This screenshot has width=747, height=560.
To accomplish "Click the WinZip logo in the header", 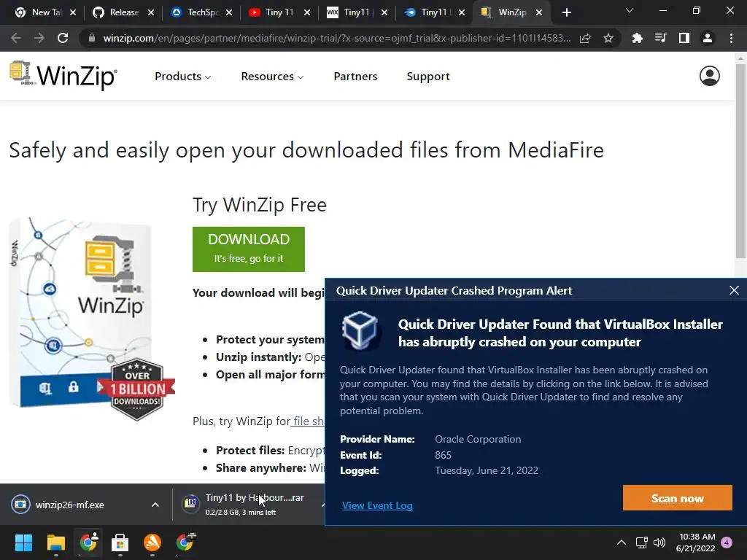I will (63, 75).
